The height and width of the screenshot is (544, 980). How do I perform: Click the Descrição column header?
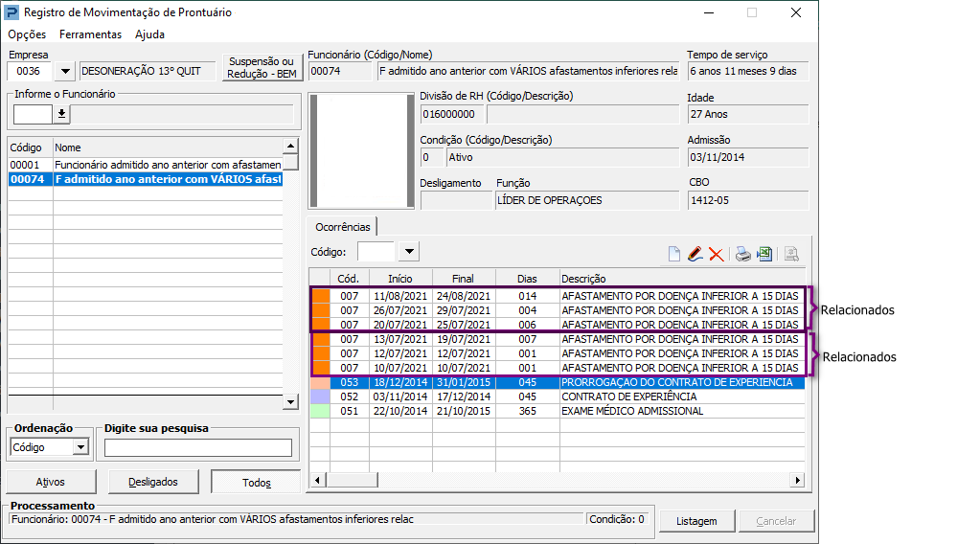pos(682,279)
